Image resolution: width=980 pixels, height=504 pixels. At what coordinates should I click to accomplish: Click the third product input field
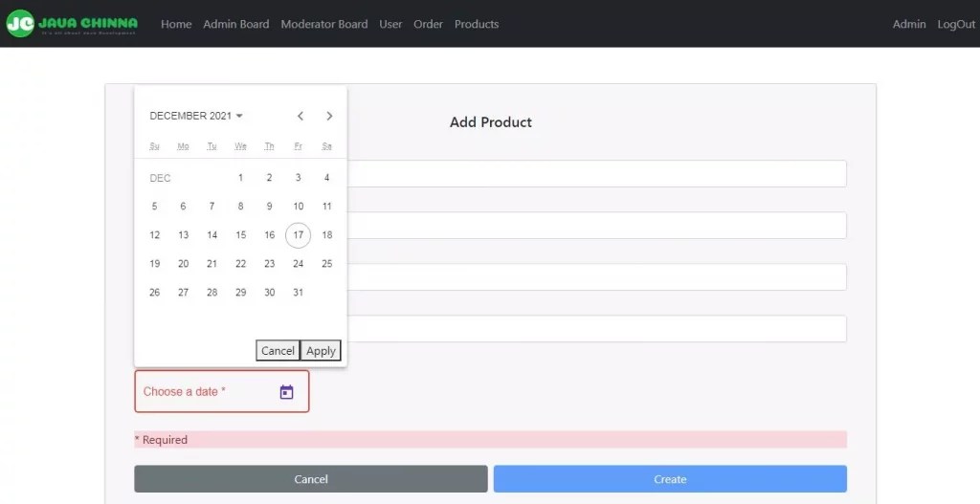pyautogui.click(x=597, y=276)
